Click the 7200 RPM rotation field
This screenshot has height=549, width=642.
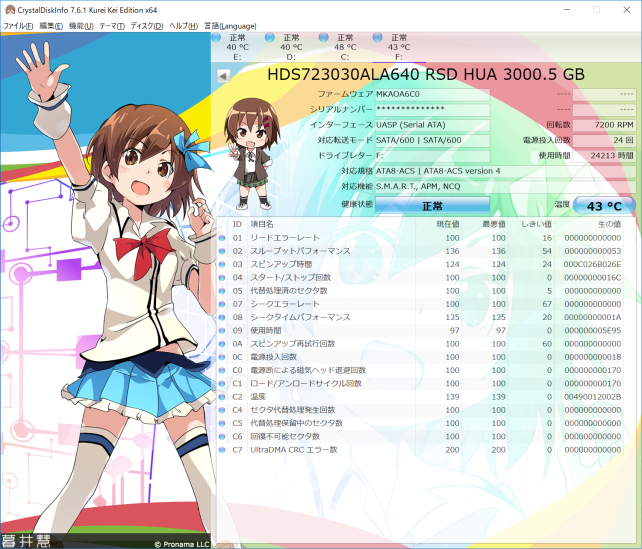click(604, 125)
